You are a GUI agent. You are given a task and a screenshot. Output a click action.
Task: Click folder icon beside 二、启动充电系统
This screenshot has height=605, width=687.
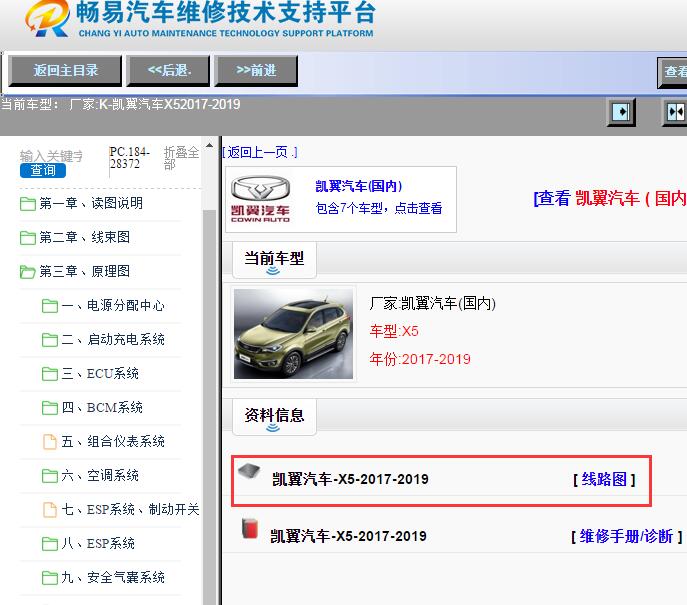coord(50,340)
